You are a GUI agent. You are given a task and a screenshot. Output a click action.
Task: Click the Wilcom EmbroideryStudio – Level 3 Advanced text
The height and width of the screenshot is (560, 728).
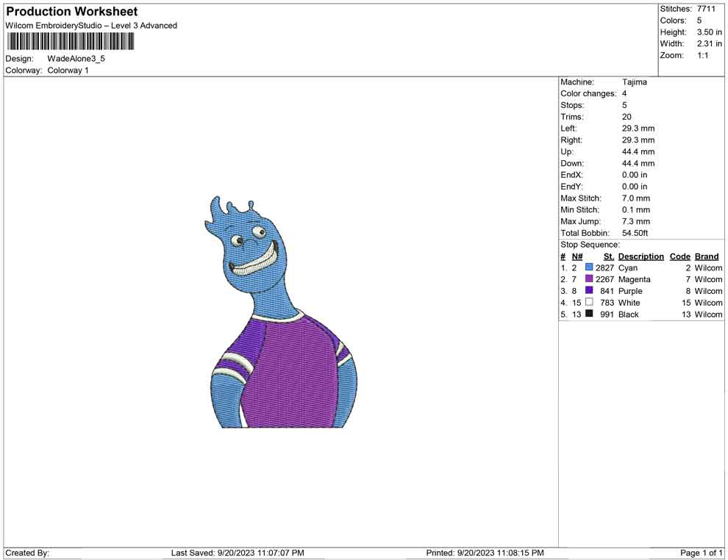[x=91, y=26]
